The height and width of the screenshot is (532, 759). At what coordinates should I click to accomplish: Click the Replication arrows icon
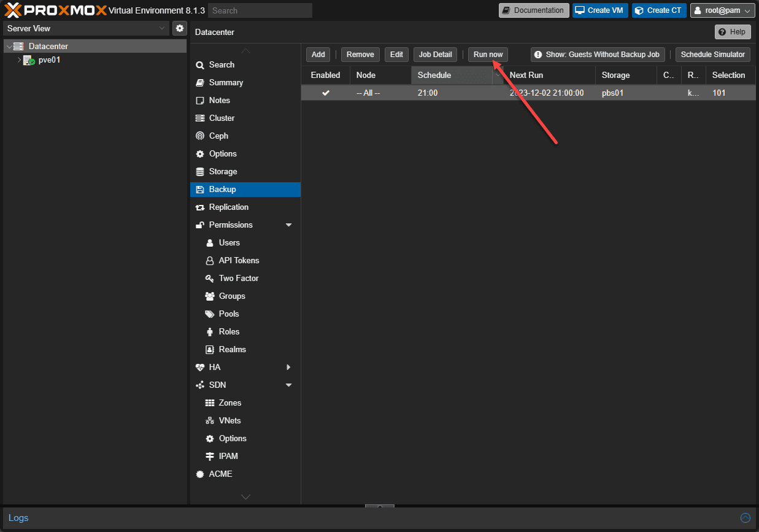pyautogui.click(x=200, y=207)
